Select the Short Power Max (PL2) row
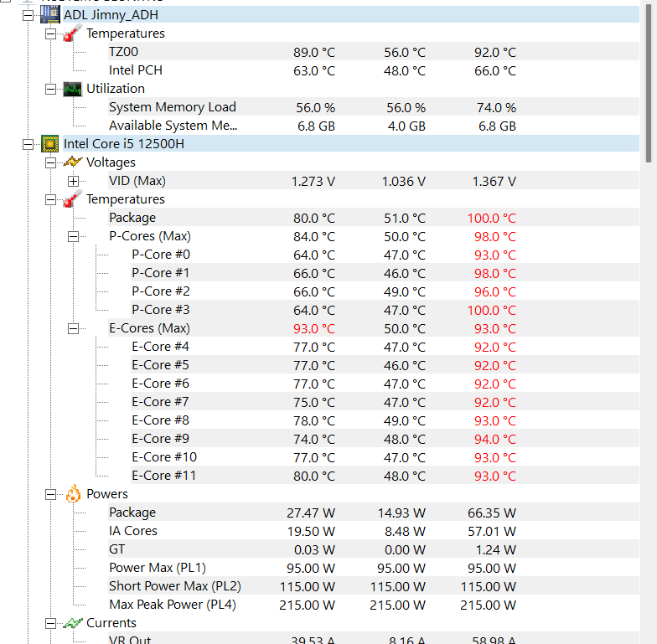The height and width of the screenshot is (644, 657). [x=374, y=586]
